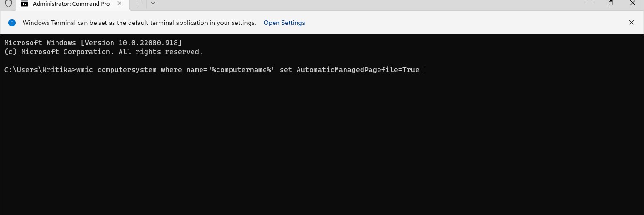This screenshot has height=215, width=644.
Task: Select the Administrator: Command Prompt tab
Action: click(x=71, y=4)
